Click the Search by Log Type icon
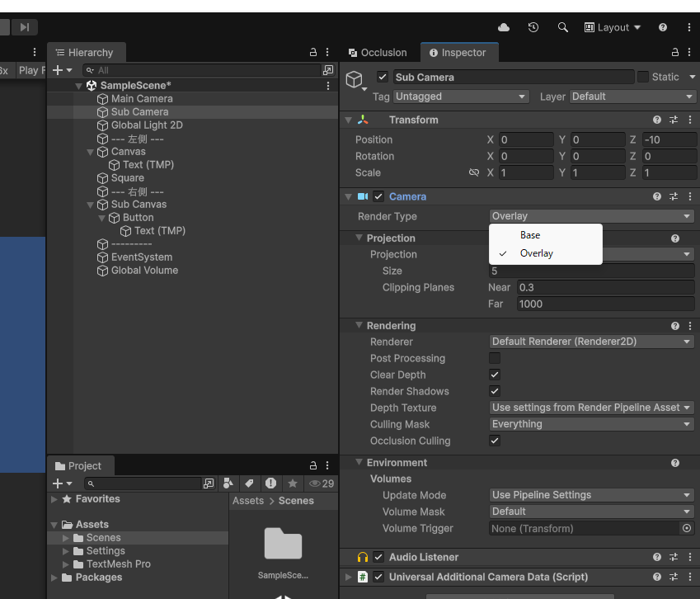Viewport: 700px width, 599px height. click(x=270, y=483)
